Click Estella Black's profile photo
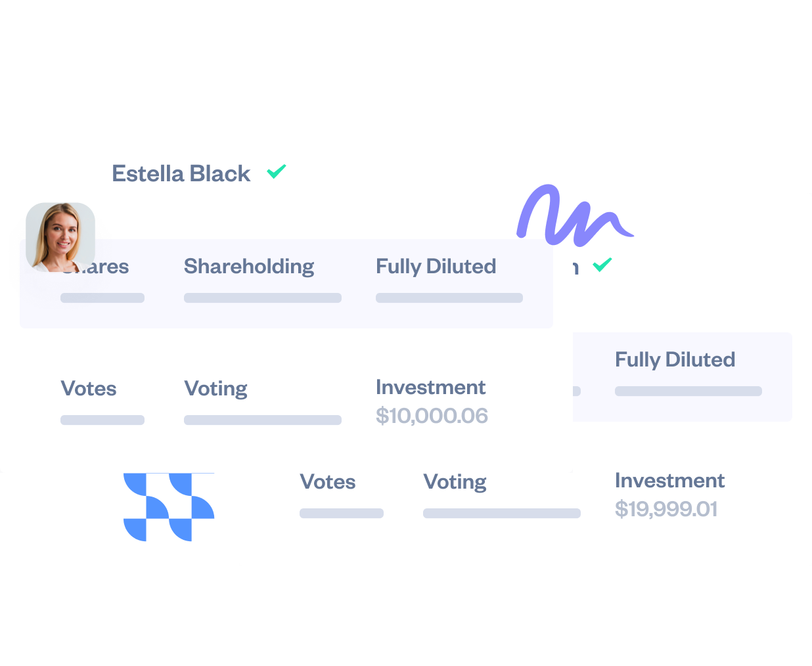The image size is (812, 666). [x=60, y=237]
